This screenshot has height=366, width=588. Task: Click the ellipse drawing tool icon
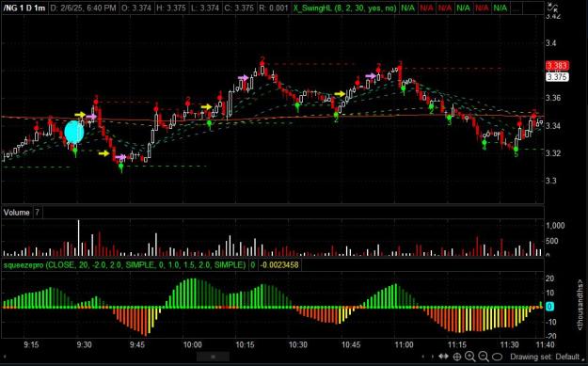pos(497,357)
